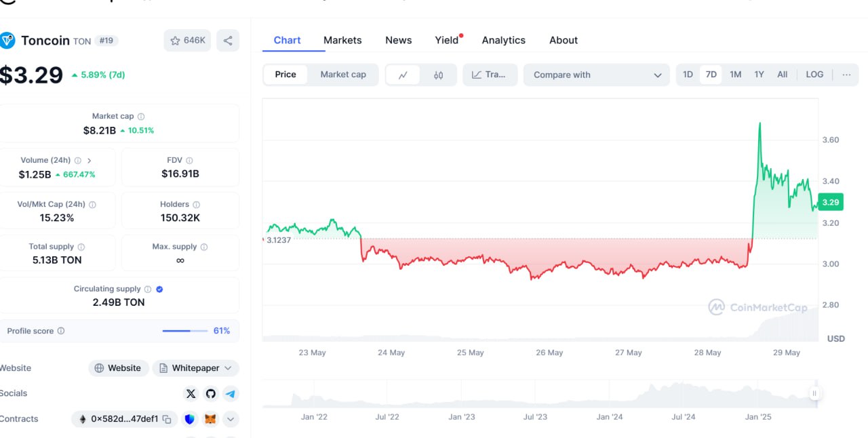The image size is (868, 438).
Task: Show Market cap info tooltip icon
Action: point(141,117)
